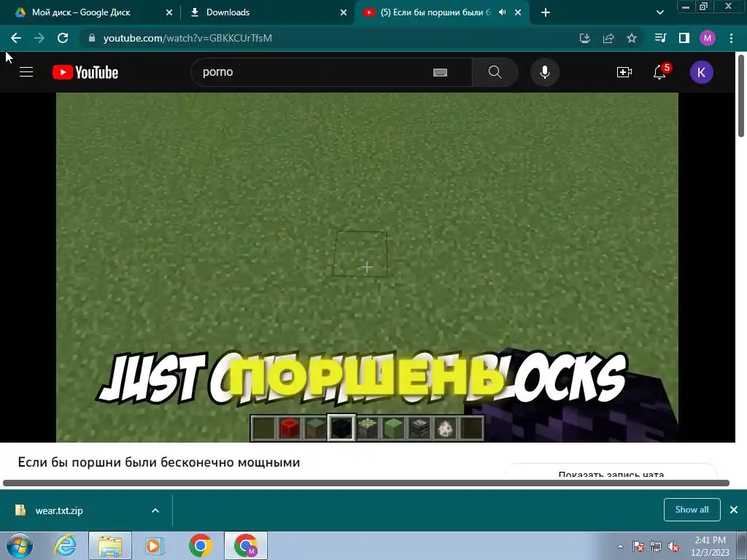Go to YouTube home via logo
The width and height of the screenshot is (747, 560).
coord(85,72)
